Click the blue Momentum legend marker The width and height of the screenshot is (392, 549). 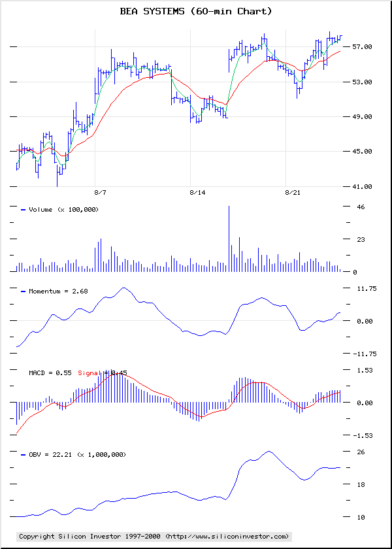coord(24,291)
